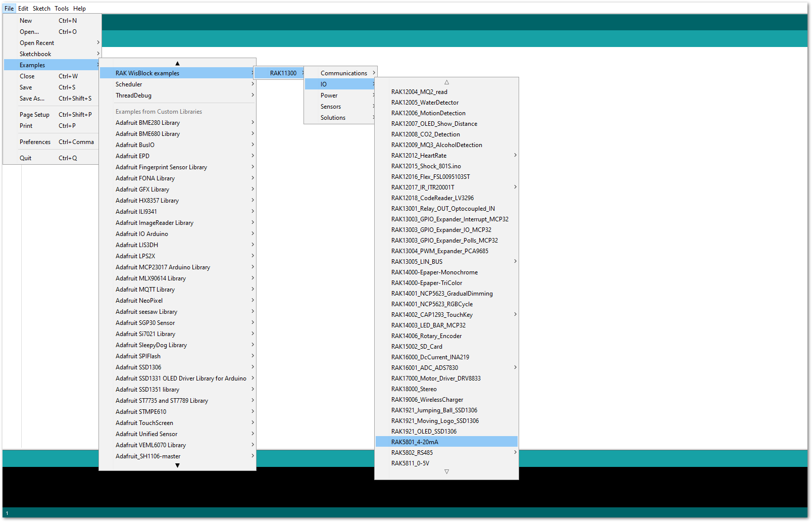Expand RAK12017_IR_ITR20001T submenu
Image resolution: width=812 pixels, height=522 pixels.
(x=447, y=187)
